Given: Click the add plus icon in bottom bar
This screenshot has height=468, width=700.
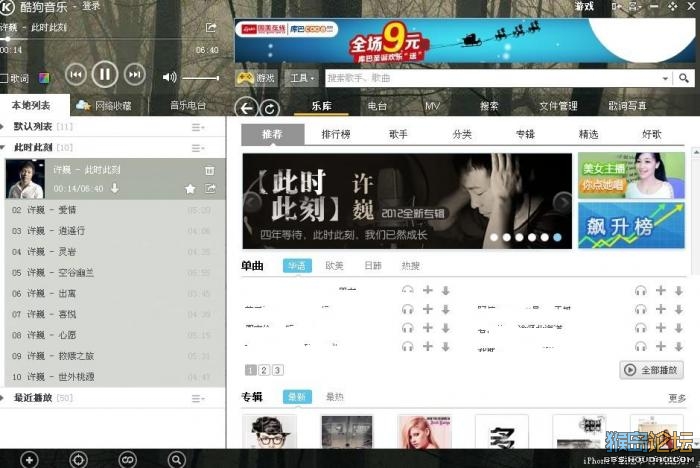Looking at the screenshot, I should (29, 460).
